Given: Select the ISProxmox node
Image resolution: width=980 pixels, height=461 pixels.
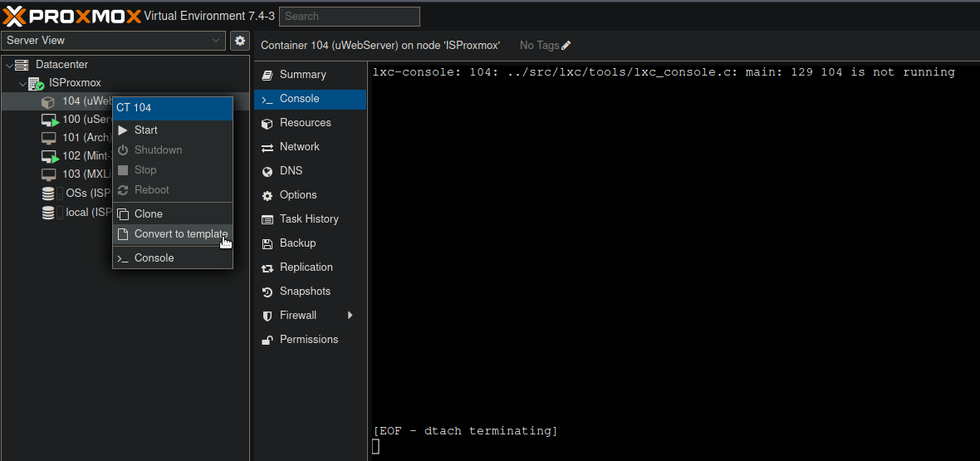Looking at the screenshot, I should click(x=75, y=83).
